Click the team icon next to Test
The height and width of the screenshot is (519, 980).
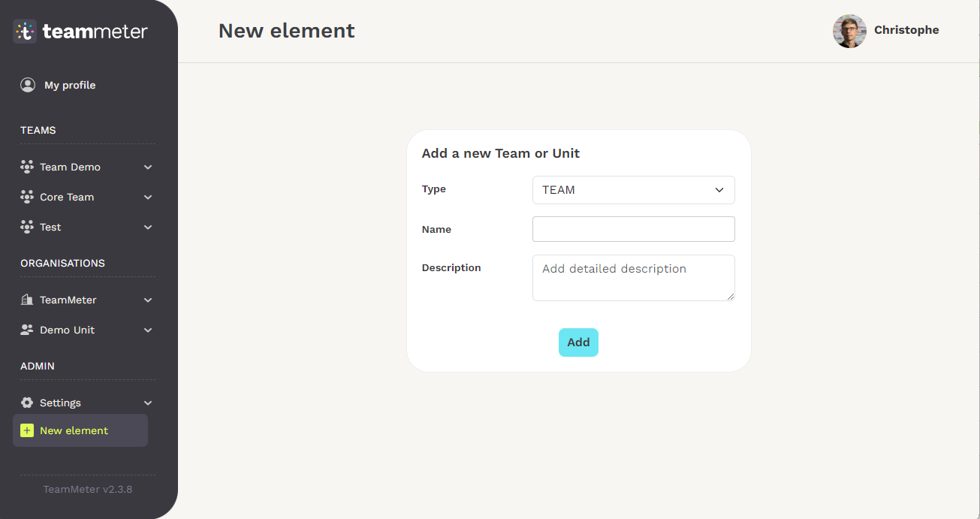pyautogui.click(x=27, y=227)
